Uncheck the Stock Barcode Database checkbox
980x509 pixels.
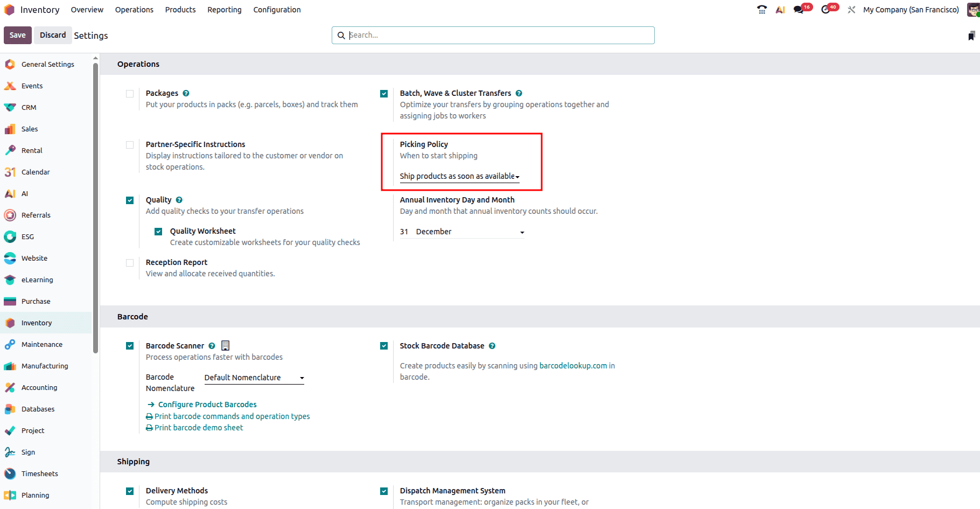[x=384, y=346]
